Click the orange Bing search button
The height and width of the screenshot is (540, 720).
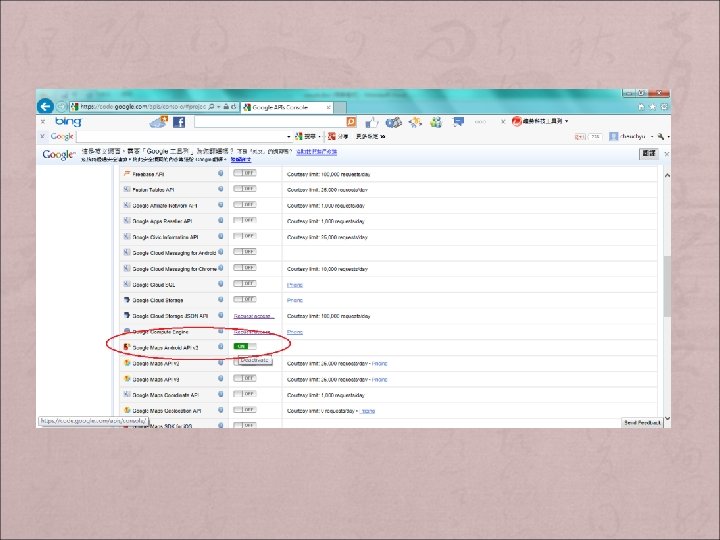point(351,122)
